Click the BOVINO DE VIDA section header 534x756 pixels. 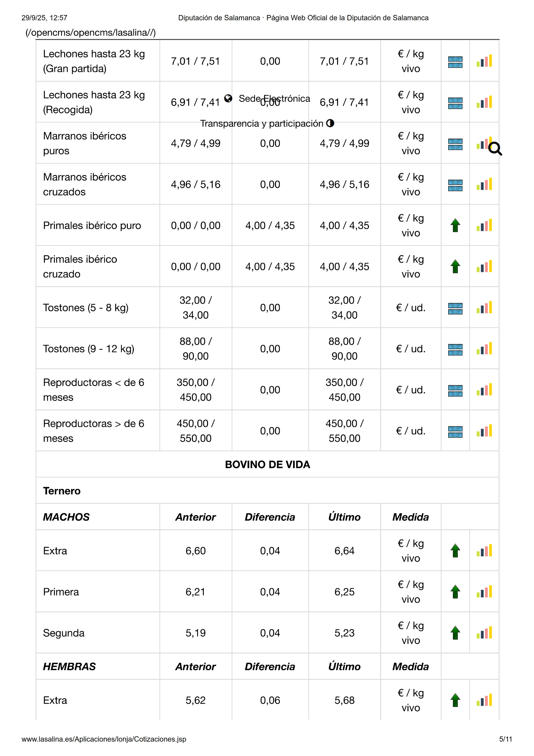pyautogui.click(x=267, y=464)
